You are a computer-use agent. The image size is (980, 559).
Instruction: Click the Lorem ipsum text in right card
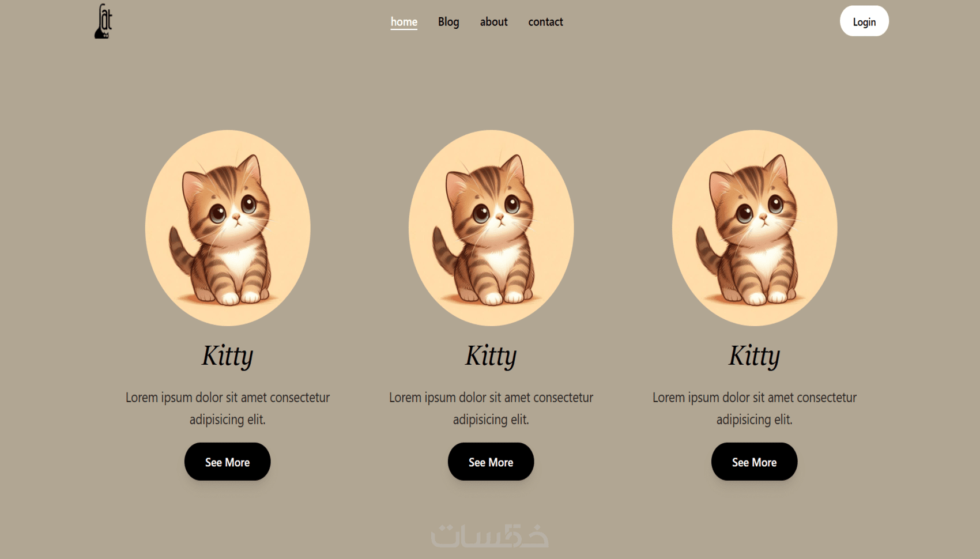click(x=755, y=408)
